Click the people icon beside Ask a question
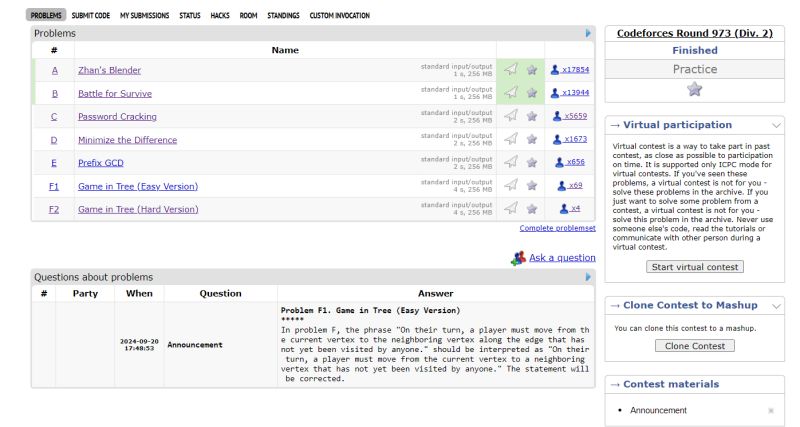Viewport: 800px width, 427px height. click(x=517, y=258)
